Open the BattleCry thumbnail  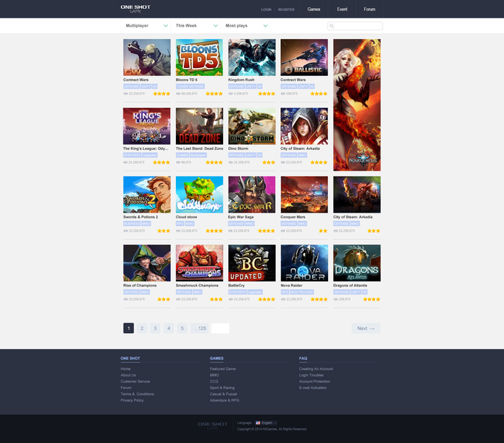click(252, 263)
